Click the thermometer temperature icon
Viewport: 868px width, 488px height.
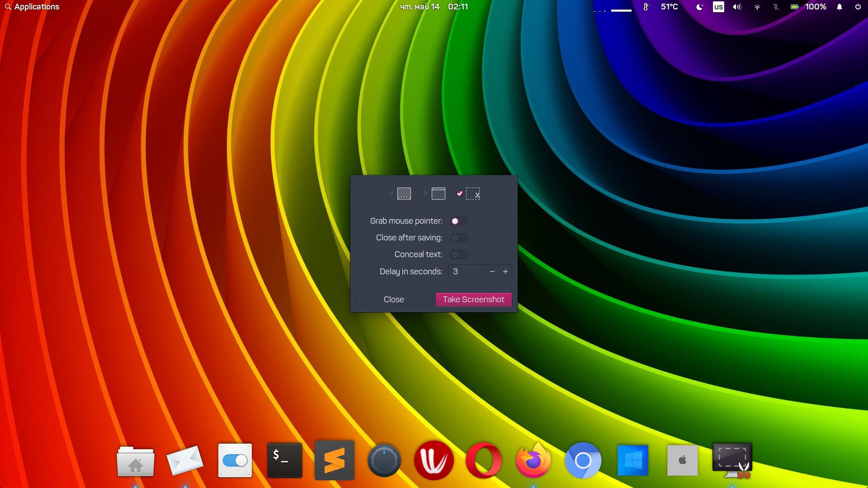click(x=646, y=7)
